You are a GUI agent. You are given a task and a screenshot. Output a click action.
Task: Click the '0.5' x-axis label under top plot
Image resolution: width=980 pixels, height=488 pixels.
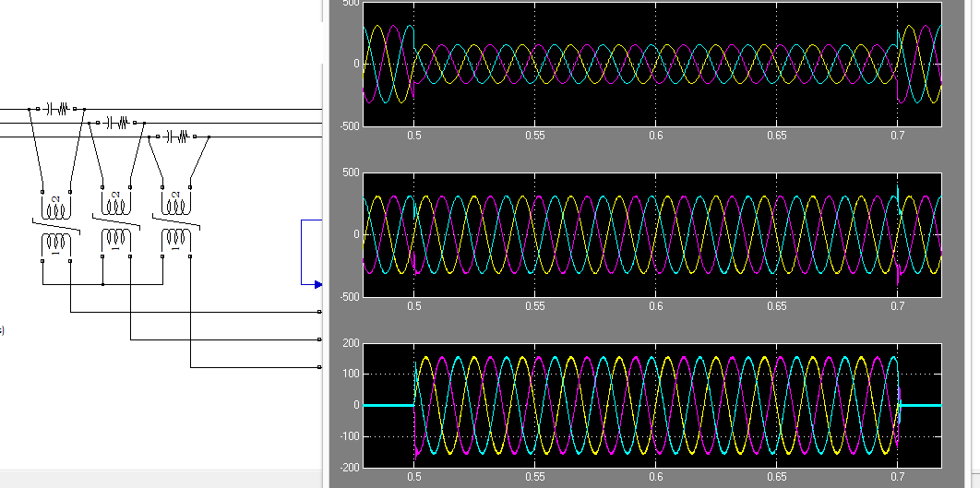pos(413,135)
